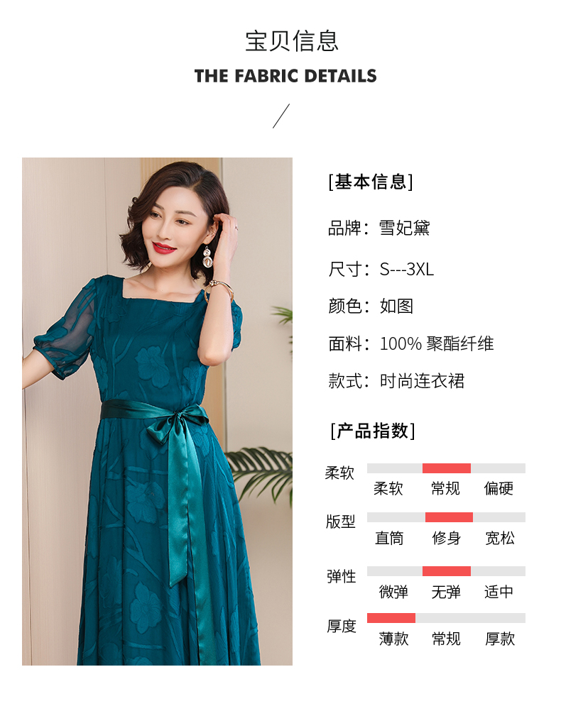Click the red segment on 厚度 bar
Image resolution: width=561 pixels, height=728 pixels.
391,618
